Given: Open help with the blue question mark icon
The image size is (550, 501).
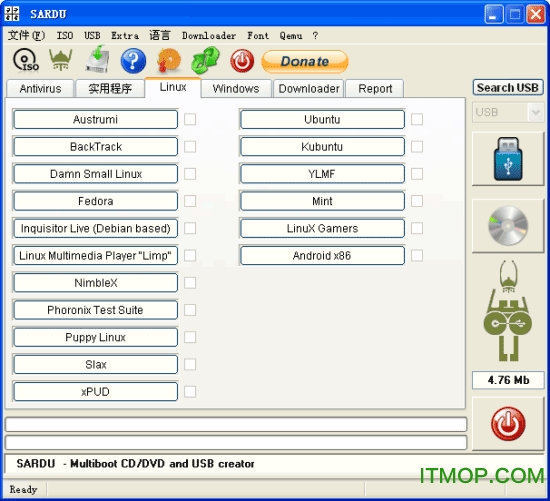Looking at the screenshot, I should click(x=133, y=61).
